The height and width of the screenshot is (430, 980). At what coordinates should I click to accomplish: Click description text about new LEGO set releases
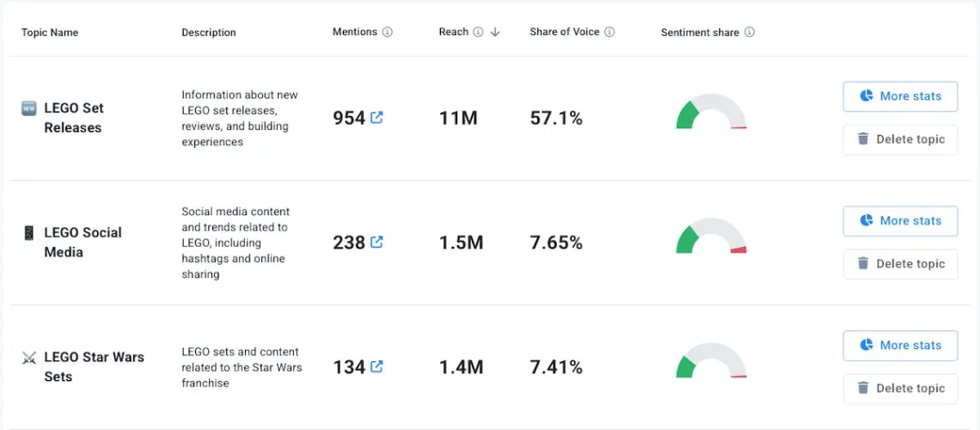point(240,118)
